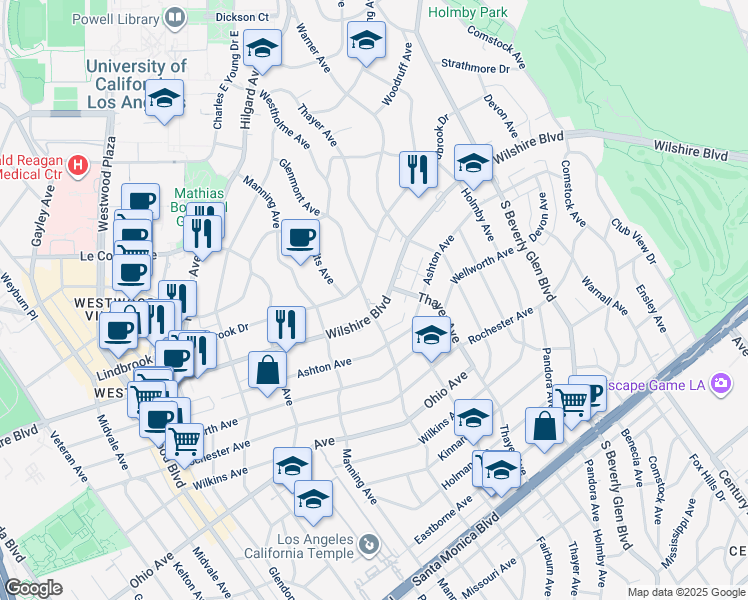748x600 pixels.
Task: Click the Westholme Ave label
Action: point(285,119)
